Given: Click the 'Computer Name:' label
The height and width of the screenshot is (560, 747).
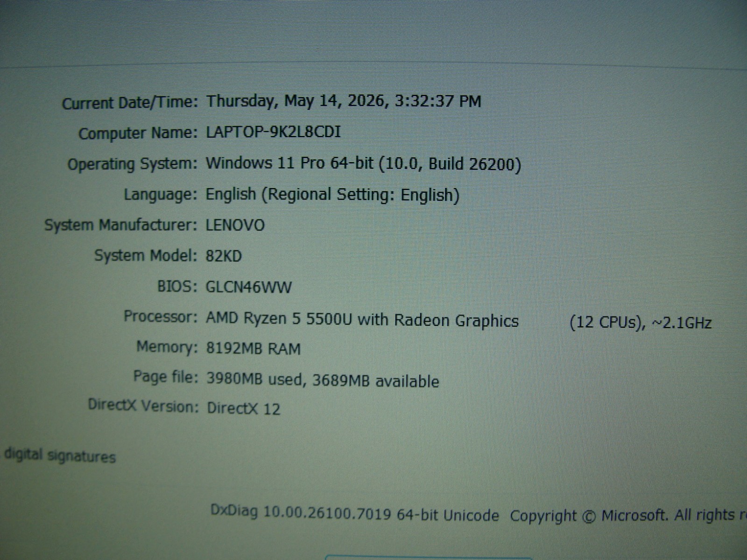Looking at the screenshot, I should coord(138,133).
